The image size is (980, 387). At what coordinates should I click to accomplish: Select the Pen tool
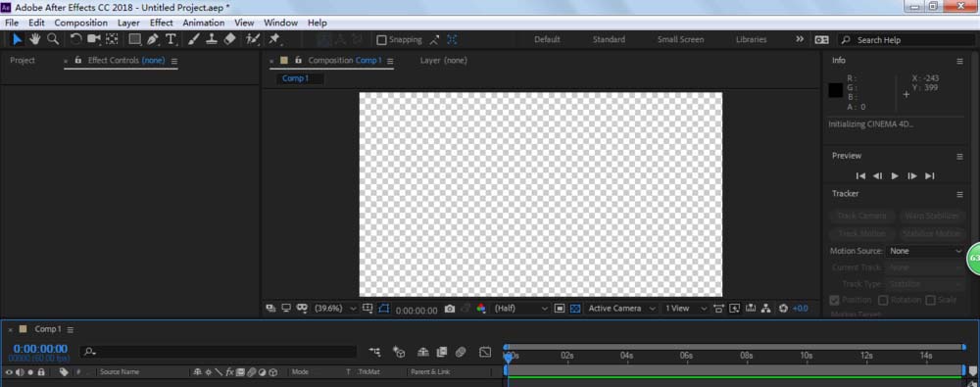coord(153,39)
